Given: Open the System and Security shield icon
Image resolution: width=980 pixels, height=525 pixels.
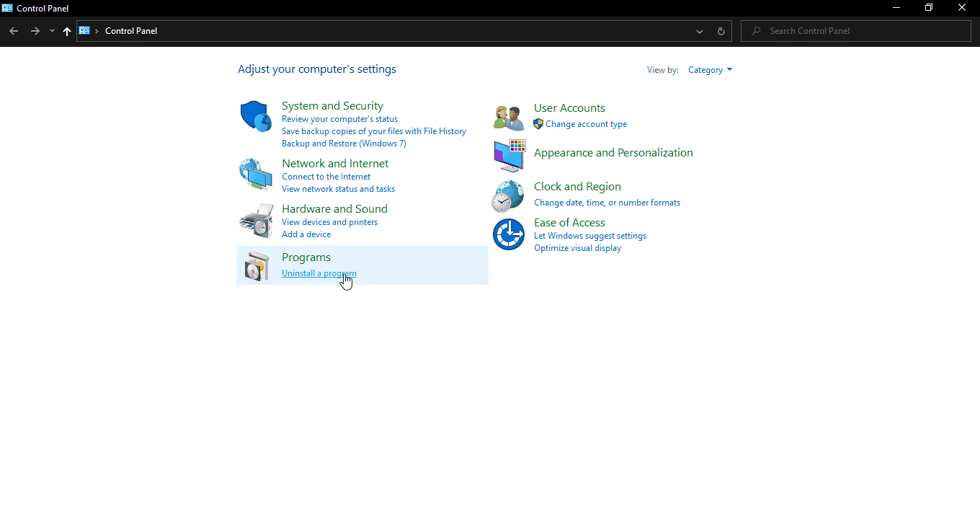Looking at the screenshot, I should 256,116.
